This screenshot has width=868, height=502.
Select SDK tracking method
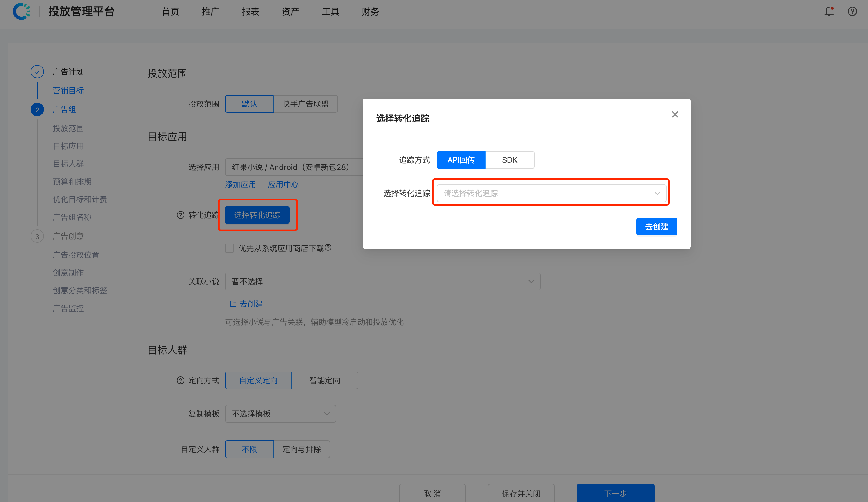click(x=510, y=160)
